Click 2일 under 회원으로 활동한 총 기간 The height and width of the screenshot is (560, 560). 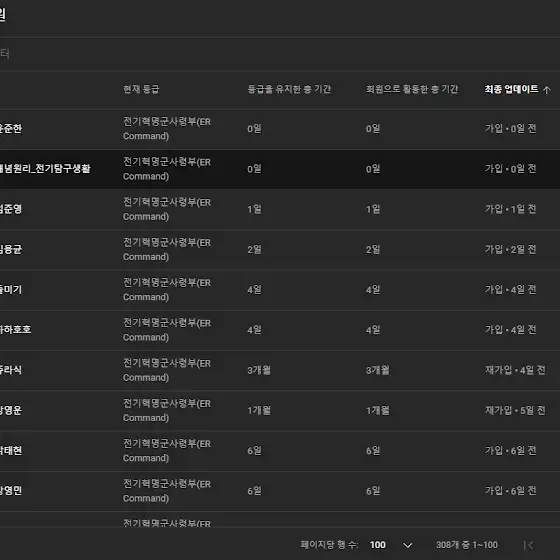373,249
